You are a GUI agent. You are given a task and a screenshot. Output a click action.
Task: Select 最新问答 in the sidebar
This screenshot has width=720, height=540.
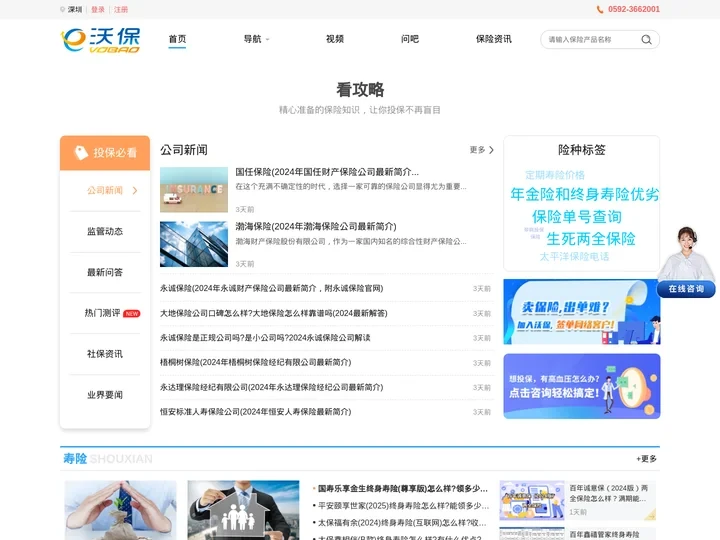[105, 272]
